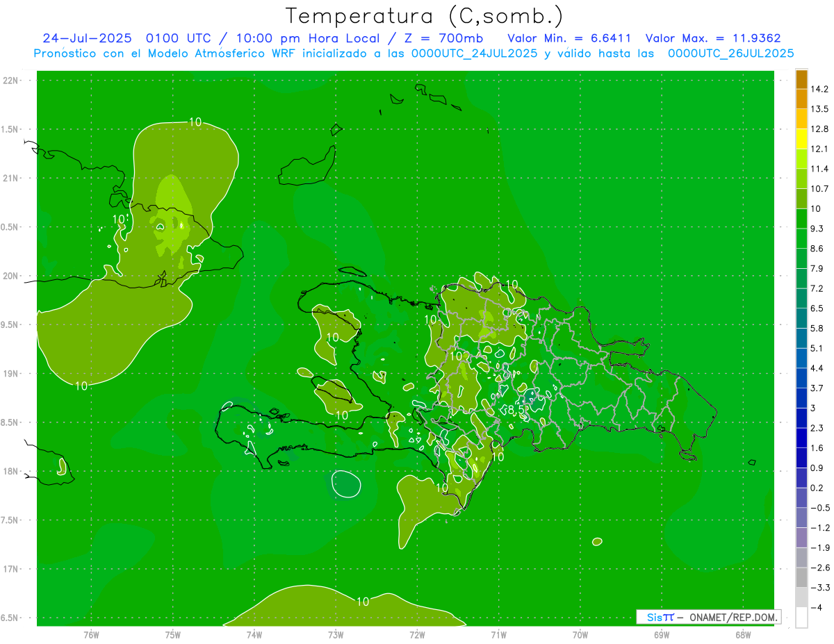
Task: Click the '11.4' color scale value
Action: 820,169
